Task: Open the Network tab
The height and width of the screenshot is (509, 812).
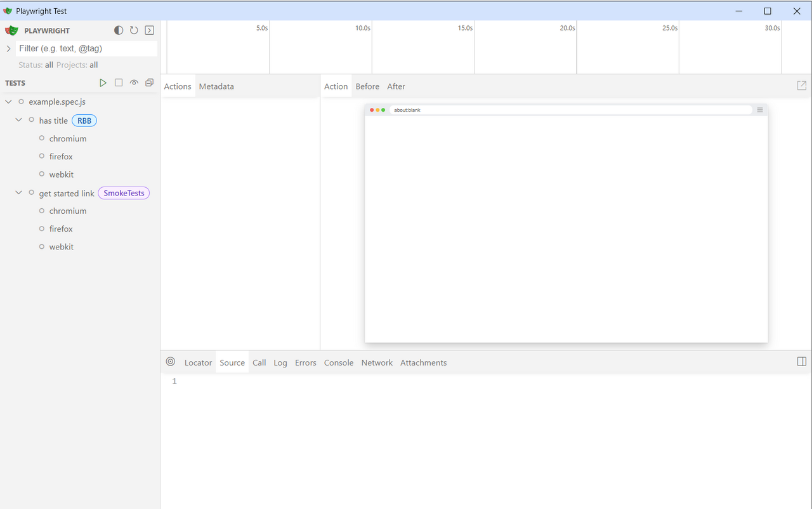Action: (377, 362)
